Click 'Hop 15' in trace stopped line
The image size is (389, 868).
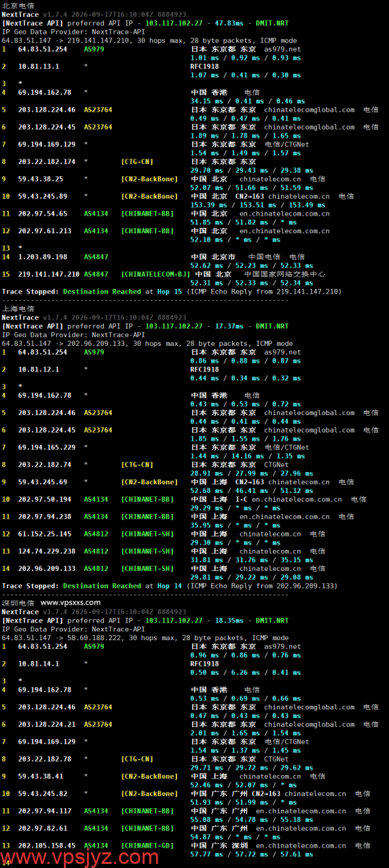[169, 292]
